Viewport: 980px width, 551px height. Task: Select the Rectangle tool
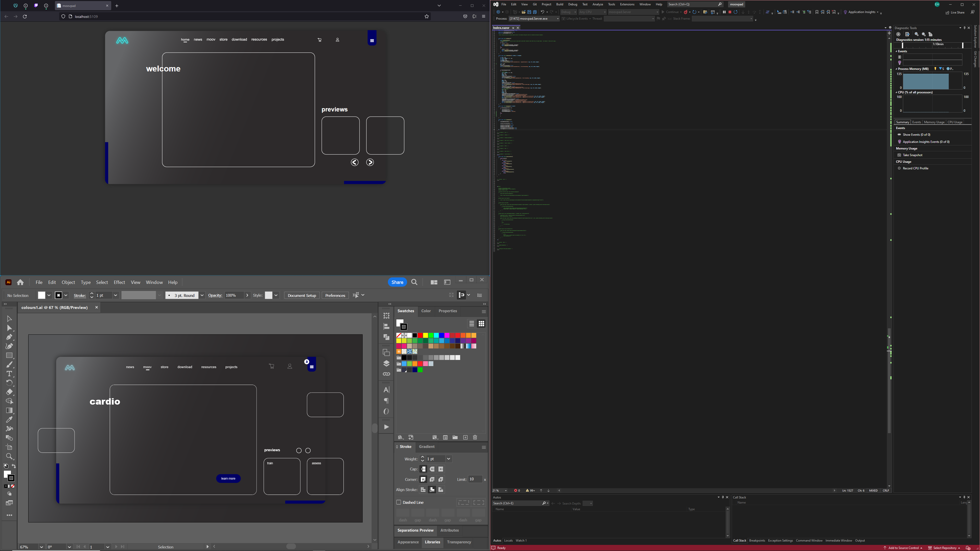[9, 356]
